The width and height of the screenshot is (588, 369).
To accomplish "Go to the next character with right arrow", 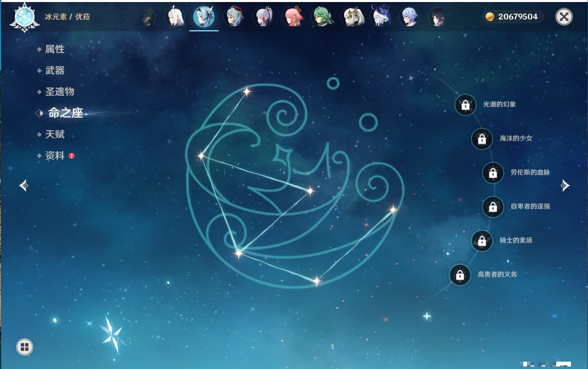I will (x=565, y=186).
